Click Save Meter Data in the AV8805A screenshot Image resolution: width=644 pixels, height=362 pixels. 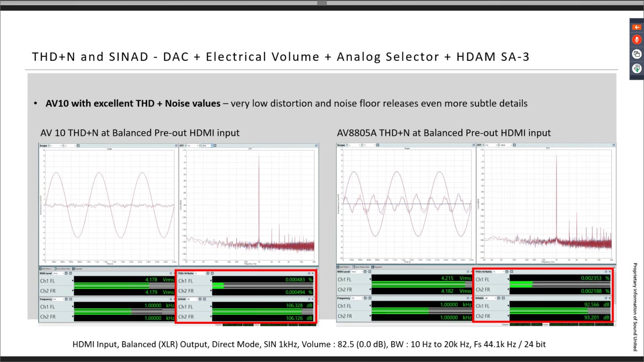(x=360, y=267)
